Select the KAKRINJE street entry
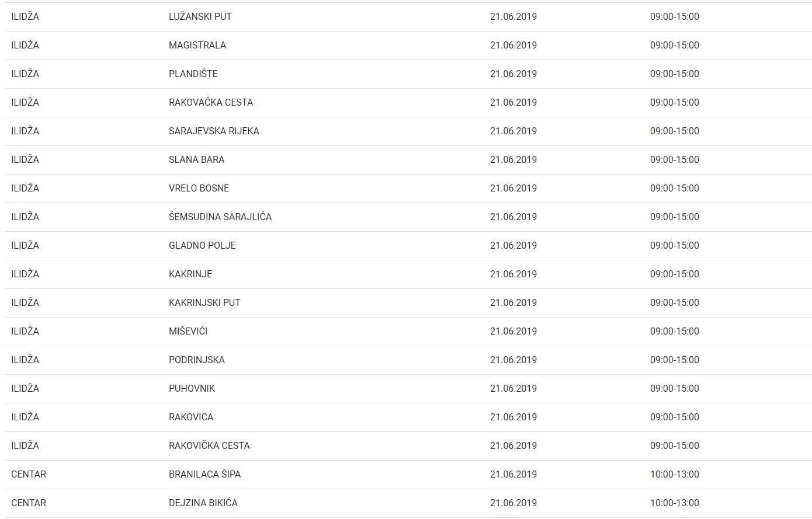 (x=190, y=274)
